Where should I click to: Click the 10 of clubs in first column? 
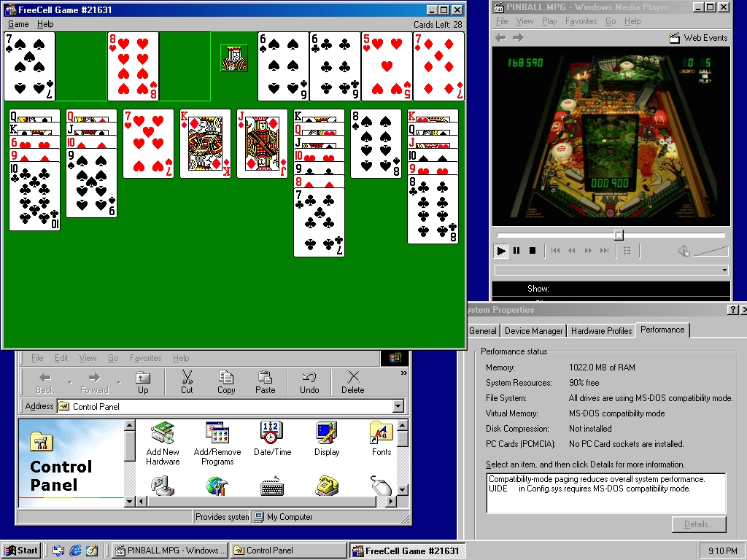[35, 195]
